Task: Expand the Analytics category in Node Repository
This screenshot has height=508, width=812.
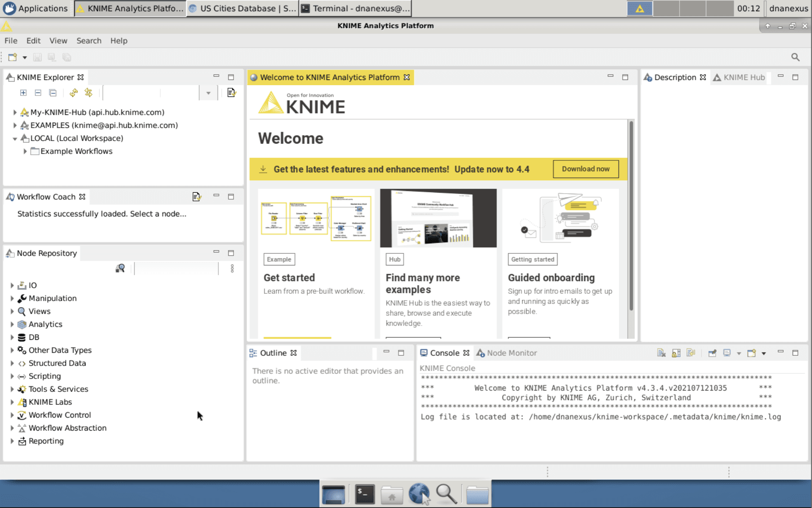Action: (12, 324)
